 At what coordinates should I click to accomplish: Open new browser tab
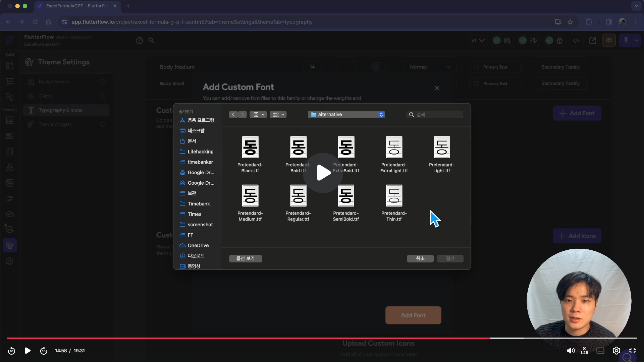click(128, 6)
